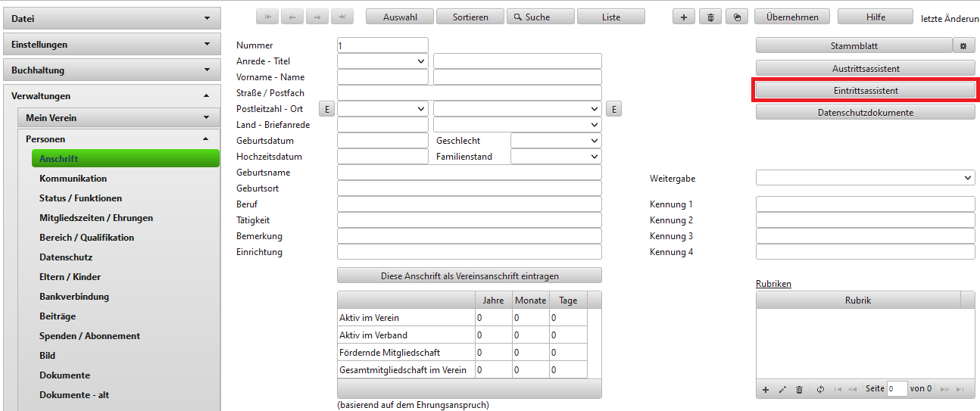Start Austrittsassistent
This screenshot has width=980, height=411.
pos(865,68)
